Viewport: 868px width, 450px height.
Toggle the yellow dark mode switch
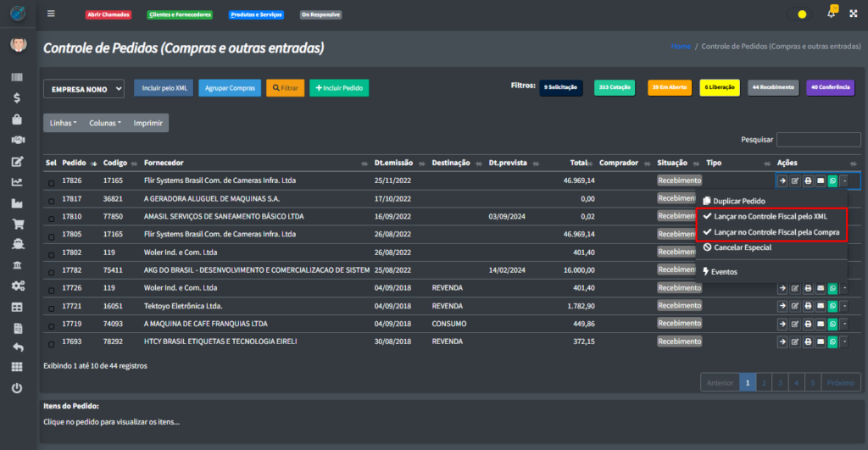801,14
